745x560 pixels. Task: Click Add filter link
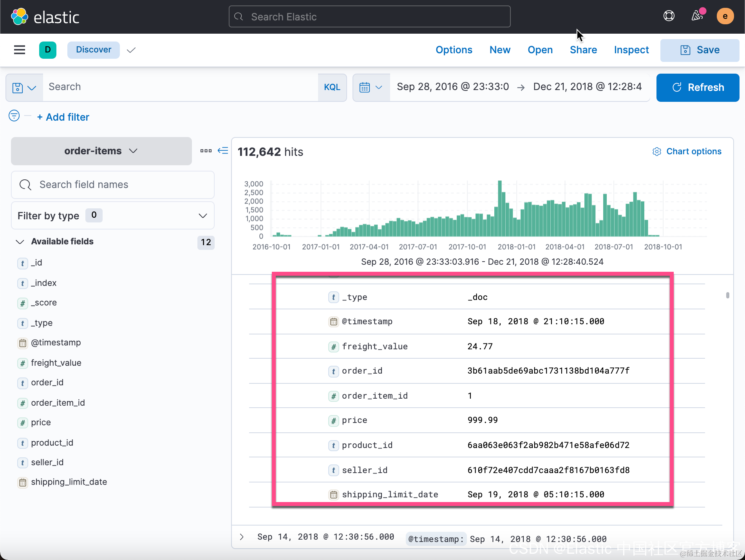(x=63, y=117)
